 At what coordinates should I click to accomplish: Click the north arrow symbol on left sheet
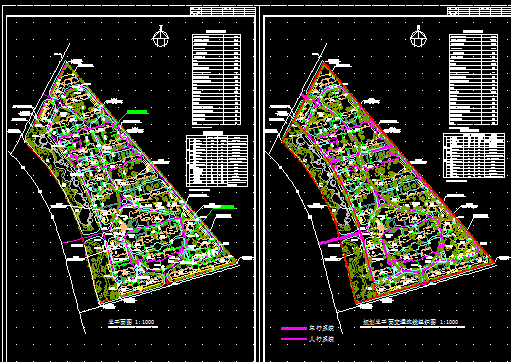click(161, 36)
